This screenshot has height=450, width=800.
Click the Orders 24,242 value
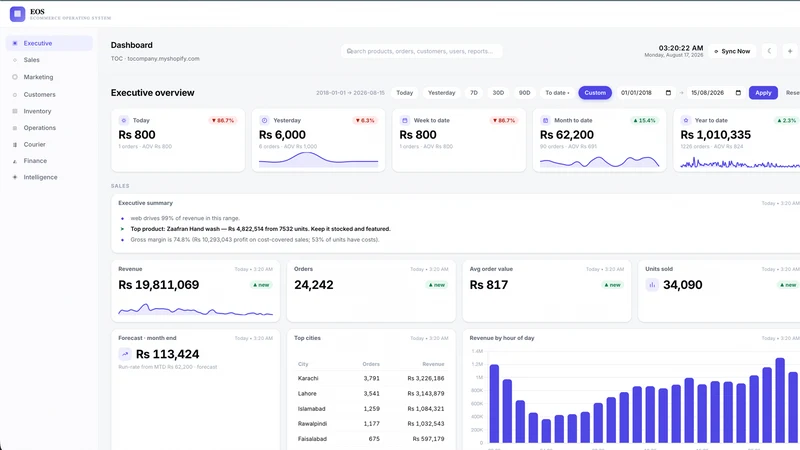(314, 285)
